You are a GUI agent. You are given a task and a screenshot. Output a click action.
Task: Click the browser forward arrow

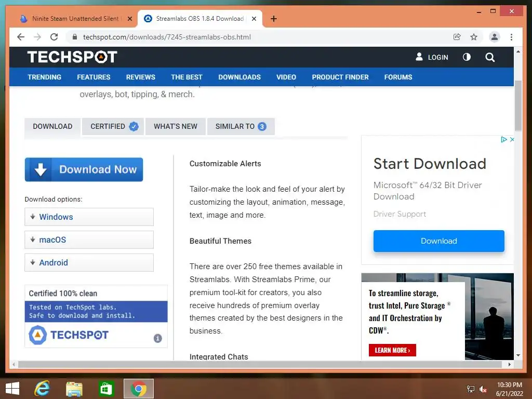pos(37,37)
